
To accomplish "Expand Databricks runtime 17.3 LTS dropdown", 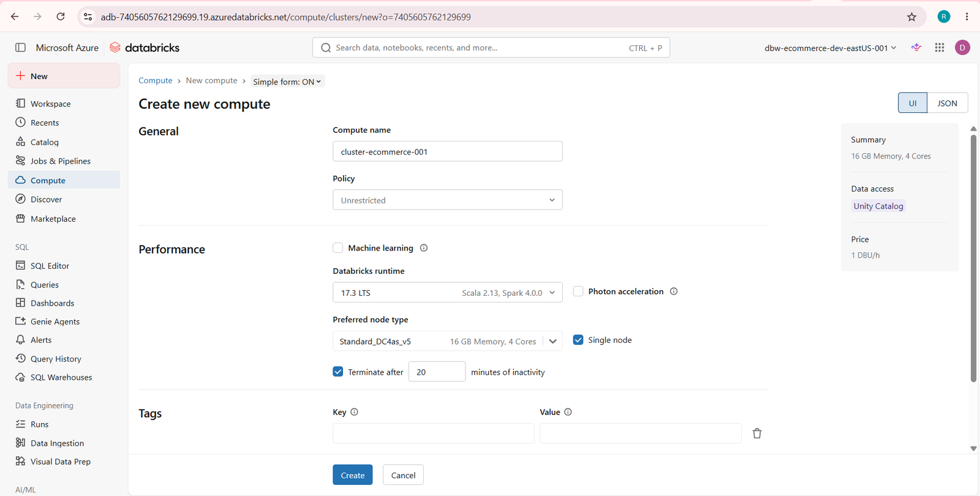I will tap(447, 293).
